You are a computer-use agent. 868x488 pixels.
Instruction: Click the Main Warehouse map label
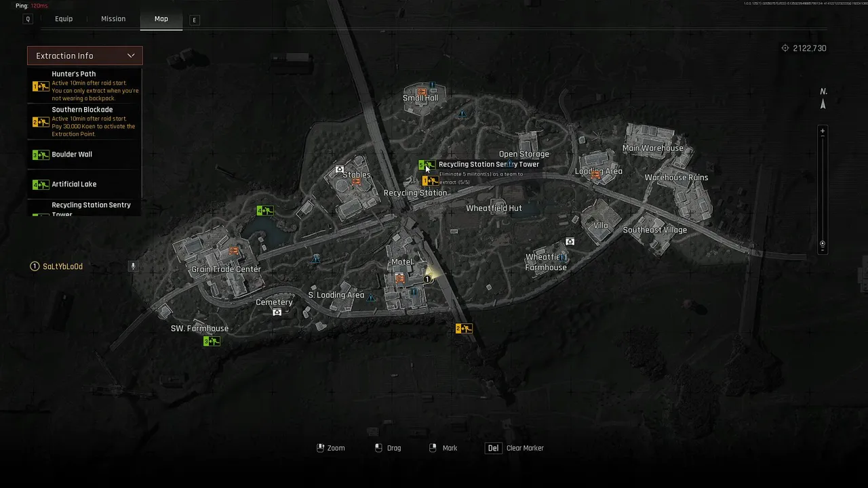coord(653,148)
